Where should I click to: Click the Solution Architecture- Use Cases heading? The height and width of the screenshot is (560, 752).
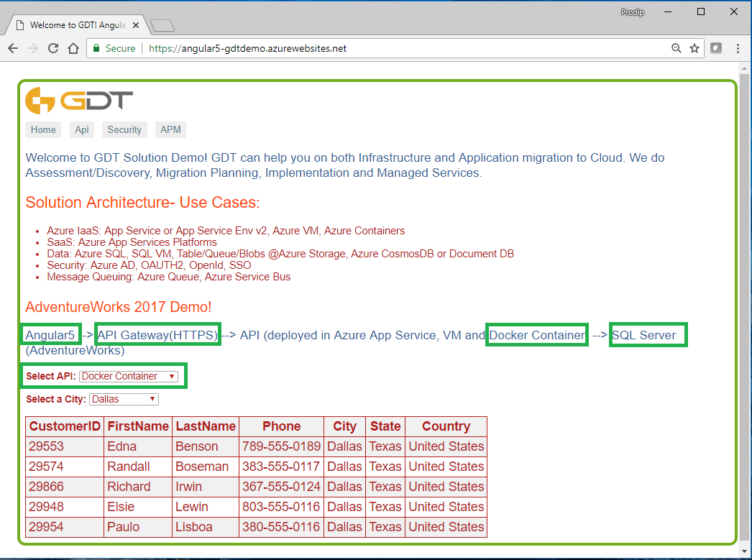pos(142,202)
